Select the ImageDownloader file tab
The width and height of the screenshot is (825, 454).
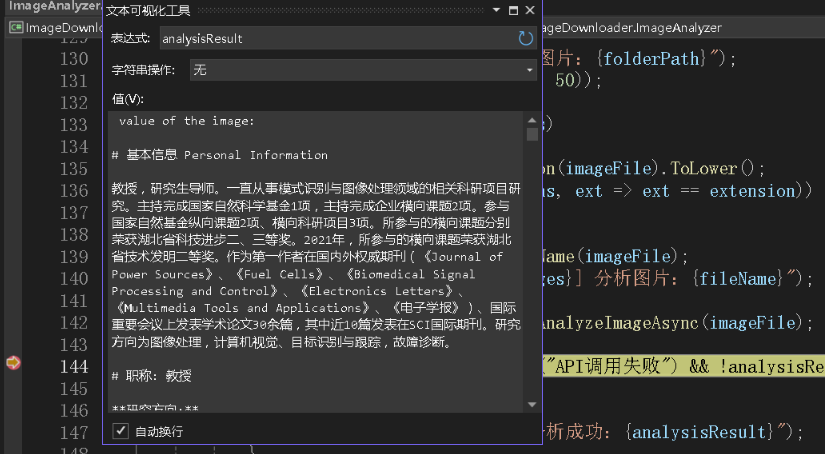click(55, 27)
